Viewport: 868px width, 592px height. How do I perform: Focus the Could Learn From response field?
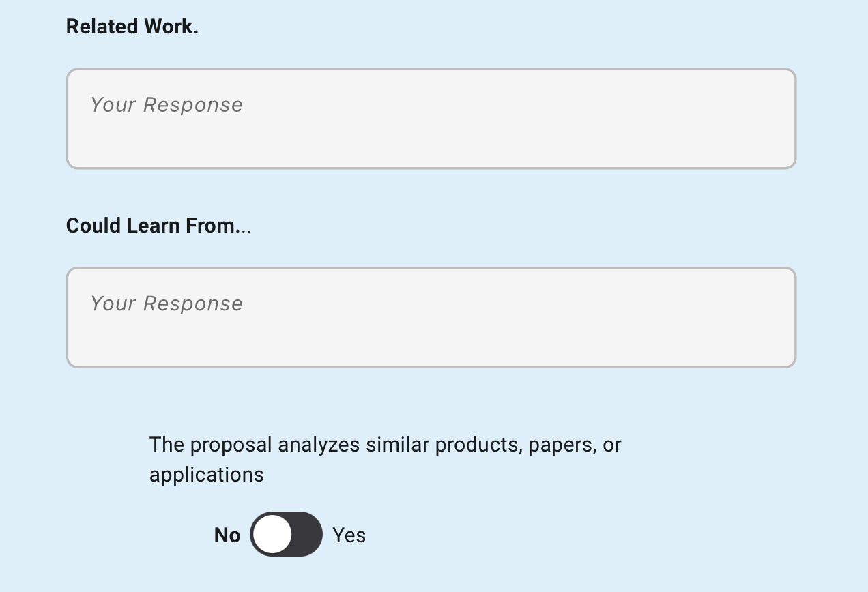tap(431, 318)
